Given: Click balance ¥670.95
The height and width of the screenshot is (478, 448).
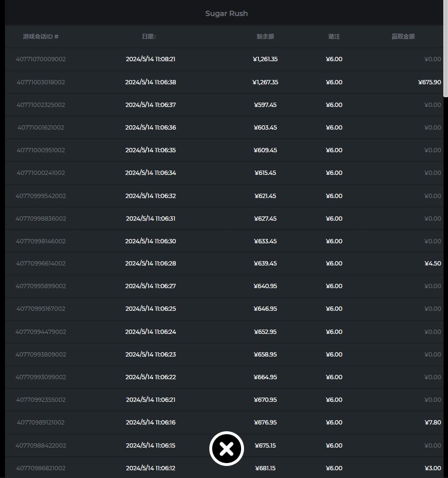Looking at the screenshot, I should [265, 399].
